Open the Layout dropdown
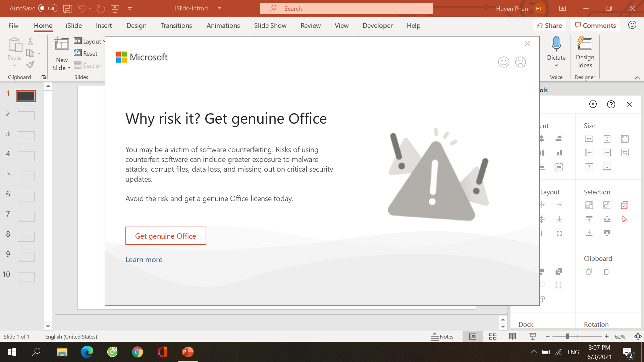644x362 pixels. [90, 41]
